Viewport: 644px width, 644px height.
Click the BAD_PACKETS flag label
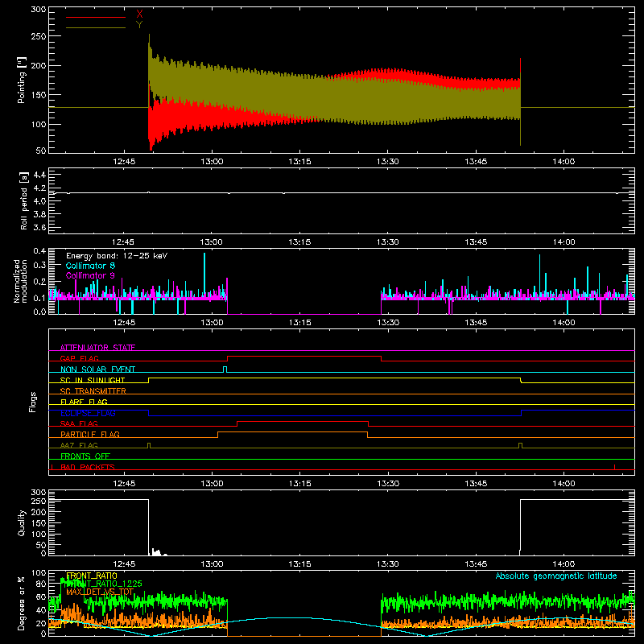pyautogui.click(x=88, y=467)
